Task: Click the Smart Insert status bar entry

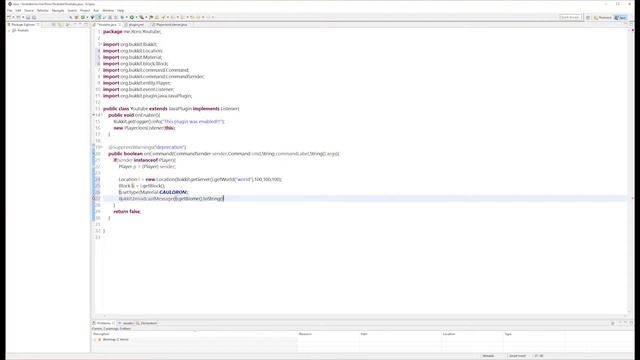Action: [x=518, y=356]
